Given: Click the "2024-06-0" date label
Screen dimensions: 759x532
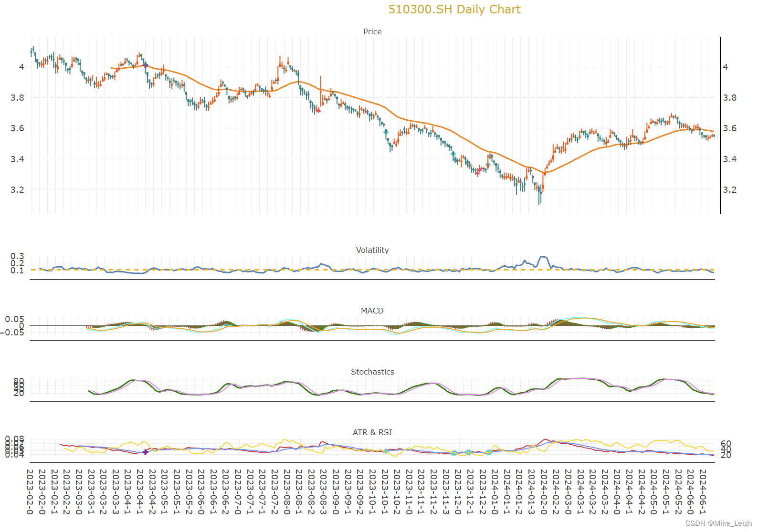Looking at the screenshot, I should [x=690, y=492].
